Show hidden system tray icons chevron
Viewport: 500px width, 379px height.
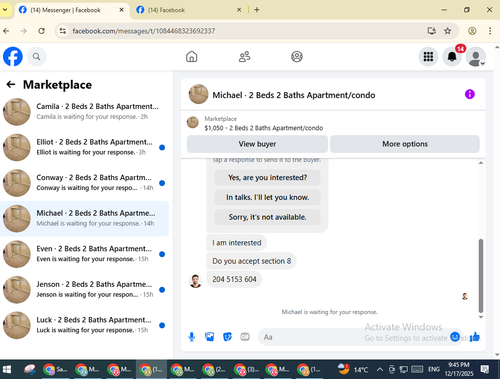pyautogui.click(x=380, y=369)
